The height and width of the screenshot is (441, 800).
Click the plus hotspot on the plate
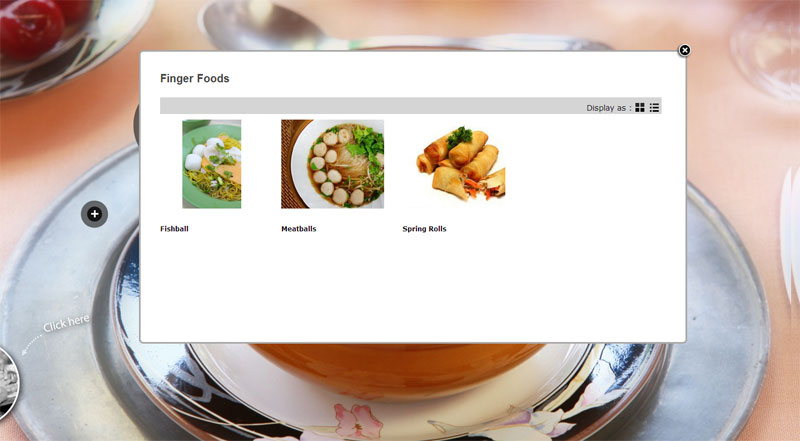pos(94,214)
